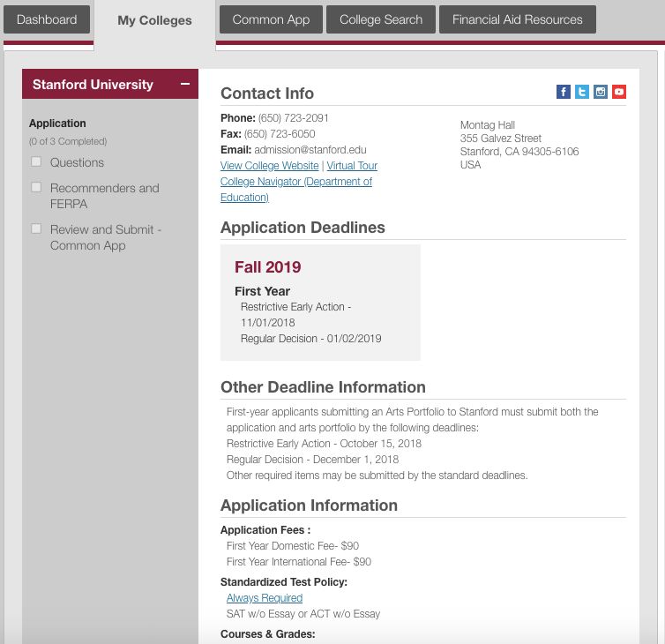
Task: Click the Restrictive Early Action - October 15, 2018 line
Action: click(324, 444)
